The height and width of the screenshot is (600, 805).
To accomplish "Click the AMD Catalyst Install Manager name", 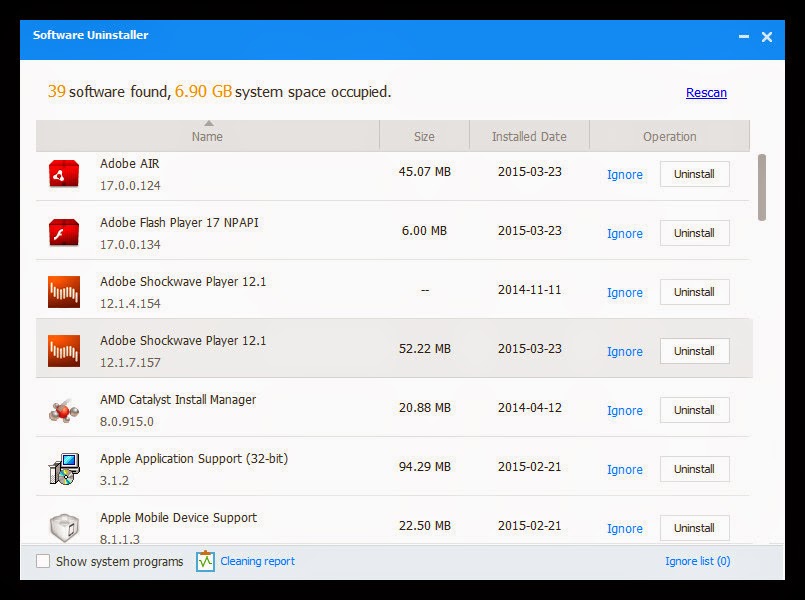I will (x=178, y=400).
